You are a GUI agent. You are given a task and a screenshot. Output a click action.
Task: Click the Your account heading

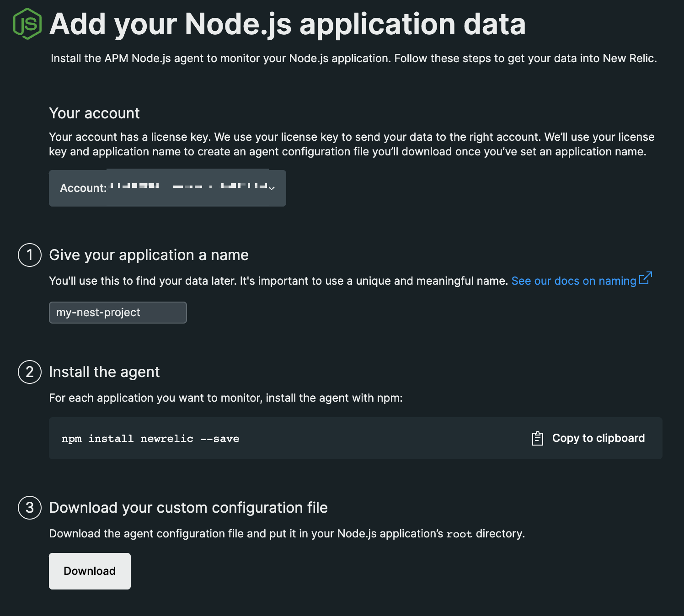point(94,113)
